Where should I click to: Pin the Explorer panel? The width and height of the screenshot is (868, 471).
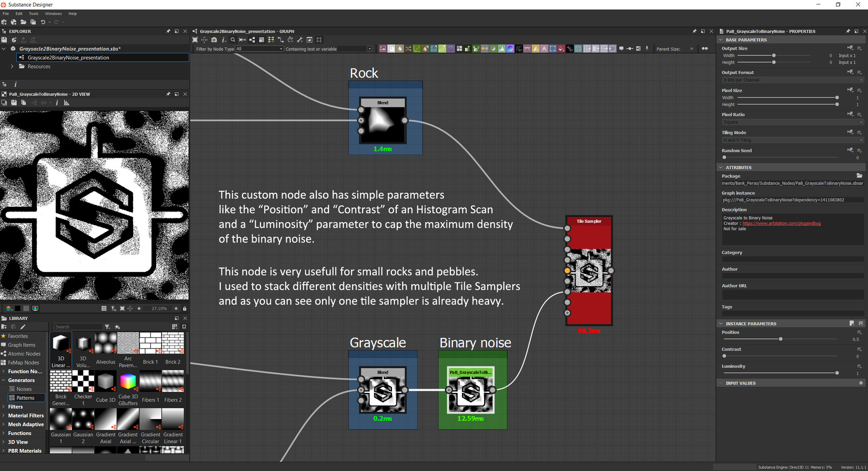click(168, 31)
